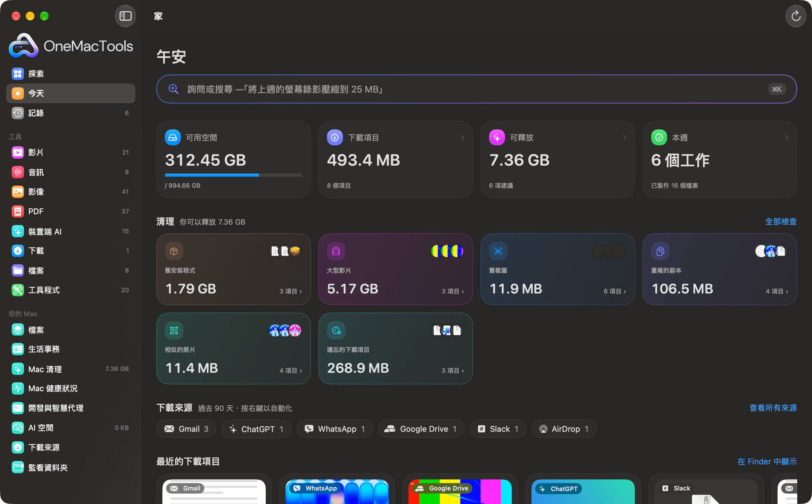Open 裝置端 AI tools
This screenshot has width=812, height=504.
coord(71,231)
